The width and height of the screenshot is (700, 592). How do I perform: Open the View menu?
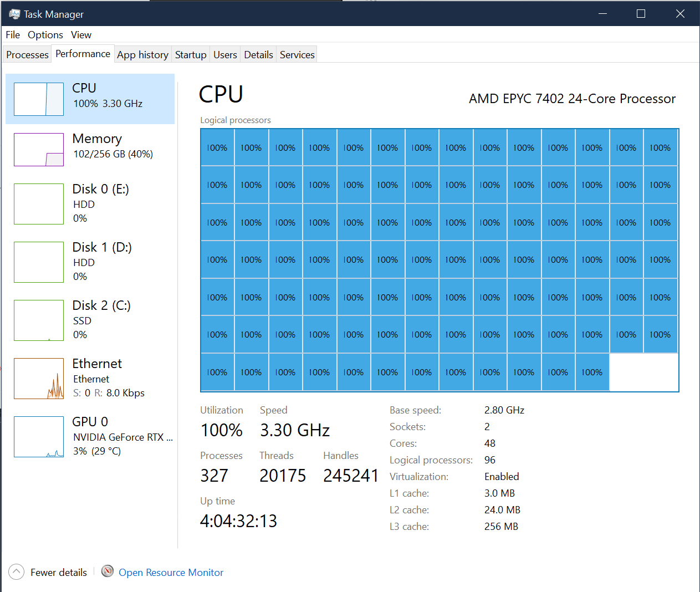(81, 34)
